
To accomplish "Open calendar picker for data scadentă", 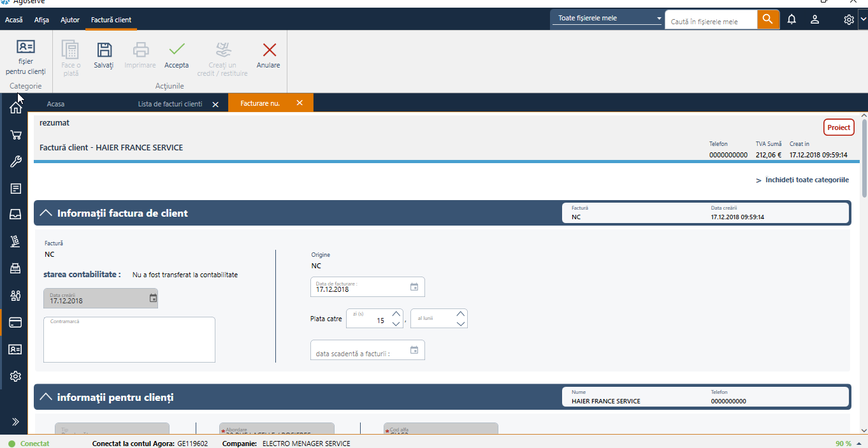I will pyautogui.click(x=414, y=350).
